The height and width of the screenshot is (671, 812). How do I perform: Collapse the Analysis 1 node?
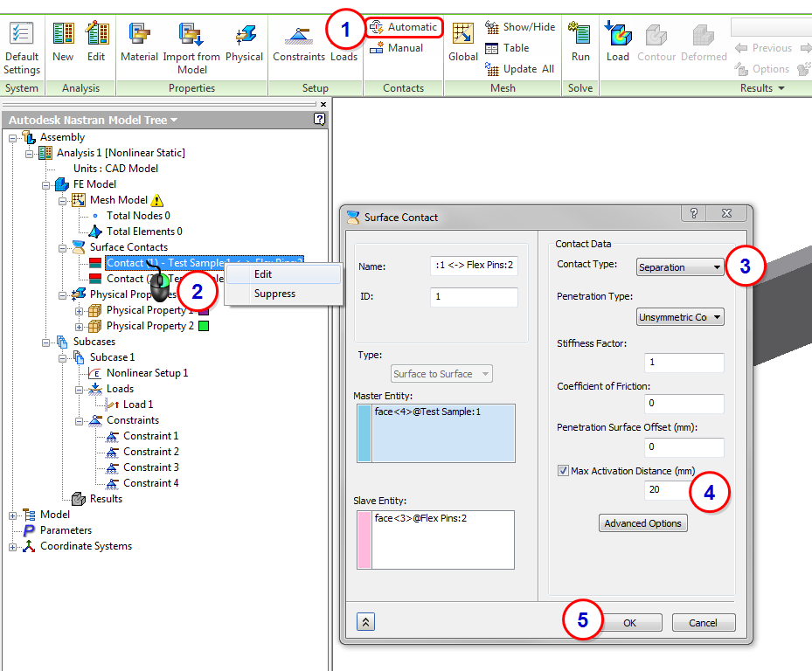coord(30,153)
